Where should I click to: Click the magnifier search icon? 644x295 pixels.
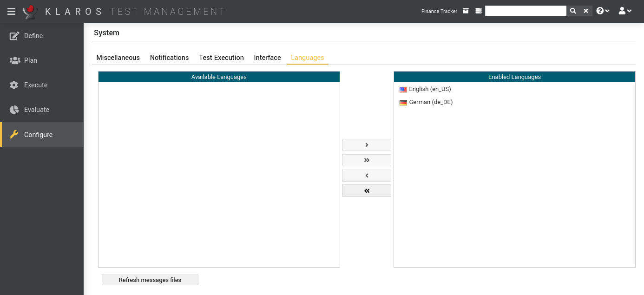(x=573, y=11)
